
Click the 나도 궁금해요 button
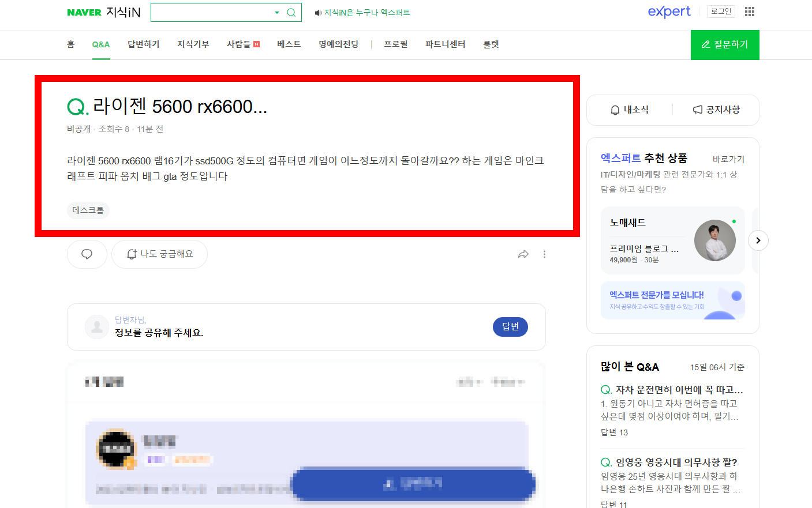coord(159,254)
